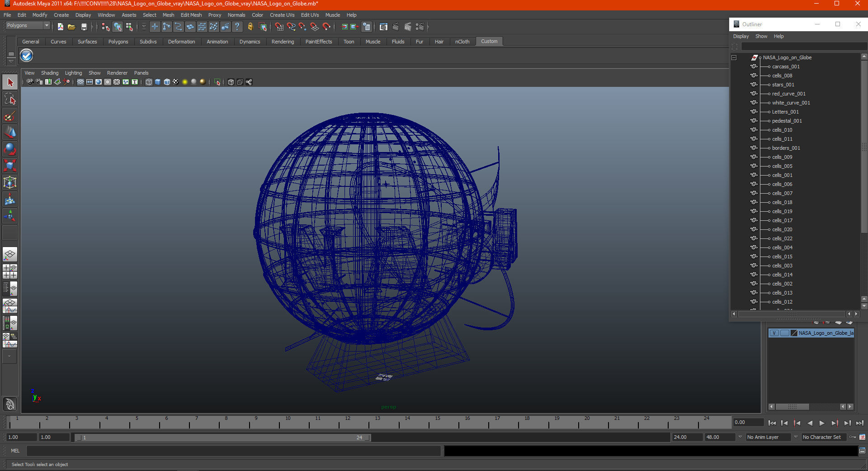Collapse the NASA_Logo_on_Globe outliner node
The width and height of the screenshot is (868, 471).
tap(734, 57)
